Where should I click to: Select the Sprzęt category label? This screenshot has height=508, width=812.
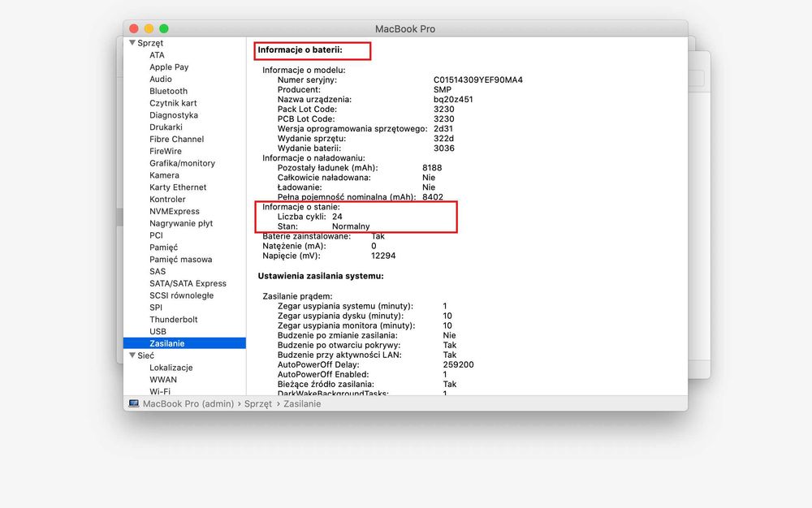coord(150,43)
